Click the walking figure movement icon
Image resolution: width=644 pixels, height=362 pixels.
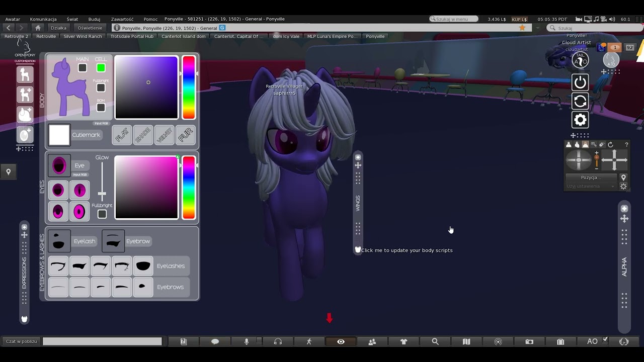pyautogui.click(x=309, y=341)
